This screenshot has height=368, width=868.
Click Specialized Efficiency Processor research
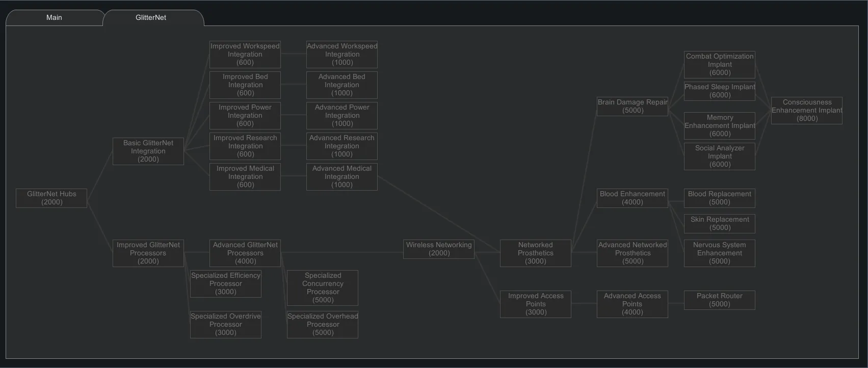[226, 284]
